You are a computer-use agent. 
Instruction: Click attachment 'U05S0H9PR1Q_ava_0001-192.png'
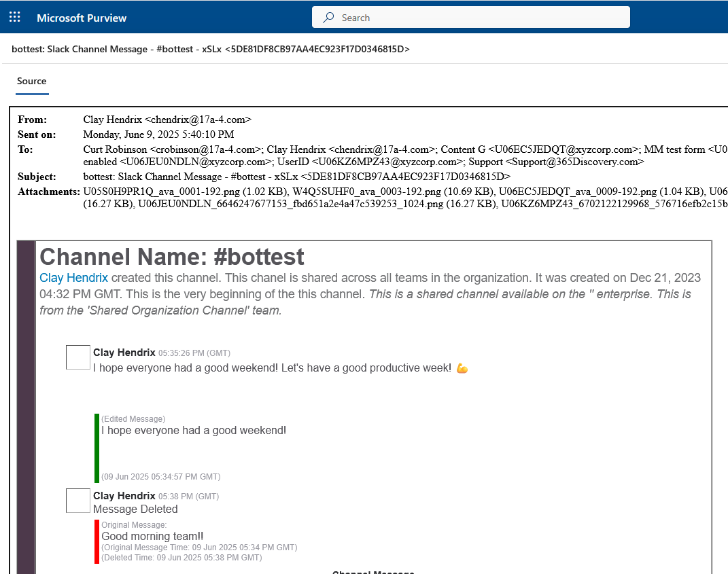coord(162,192)
